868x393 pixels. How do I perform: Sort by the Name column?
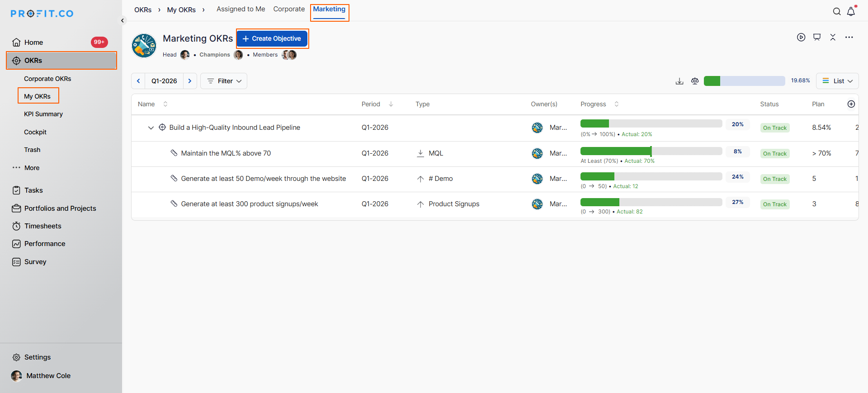point(165,104)
